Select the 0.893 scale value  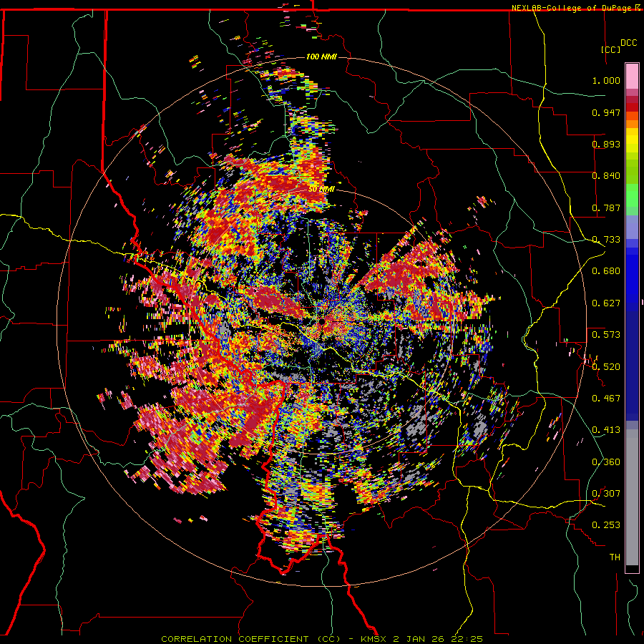(x=606, y=144)
